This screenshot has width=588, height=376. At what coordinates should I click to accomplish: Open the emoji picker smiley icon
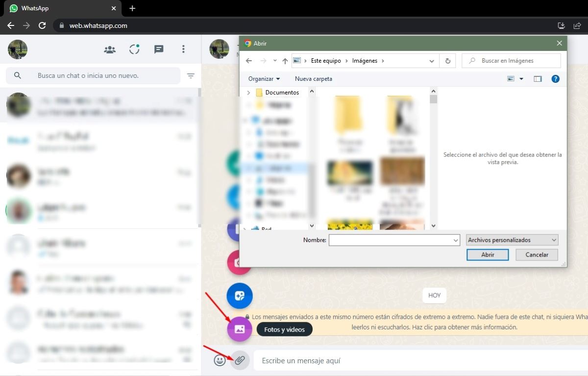220,360
